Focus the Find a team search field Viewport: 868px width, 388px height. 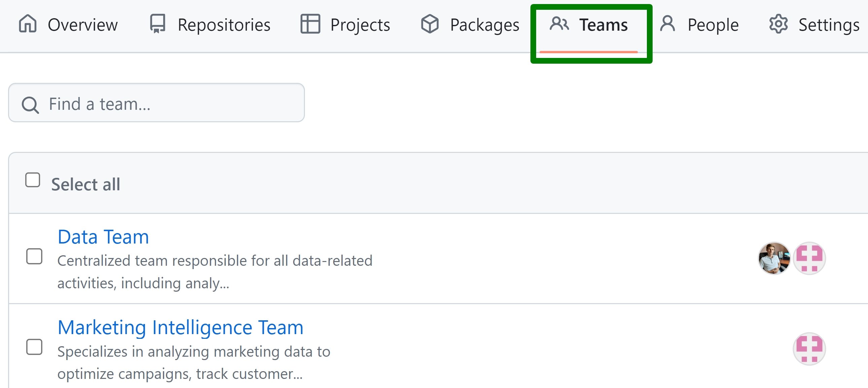(157, 103)
